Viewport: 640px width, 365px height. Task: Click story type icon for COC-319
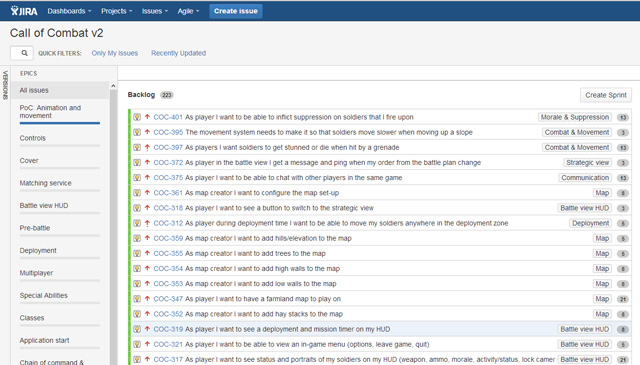(137, 329)
